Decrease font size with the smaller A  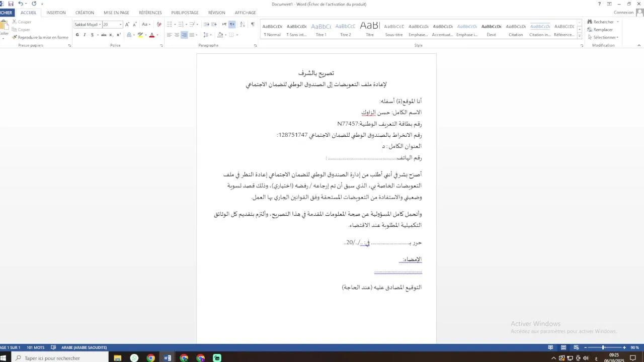coord(134,24)
